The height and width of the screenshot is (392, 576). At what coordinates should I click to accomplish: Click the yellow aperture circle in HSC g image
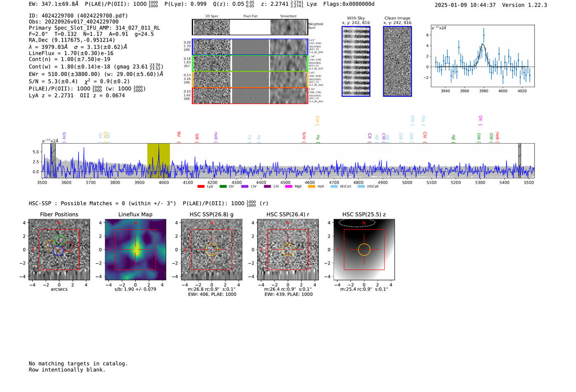coord(211,250)
